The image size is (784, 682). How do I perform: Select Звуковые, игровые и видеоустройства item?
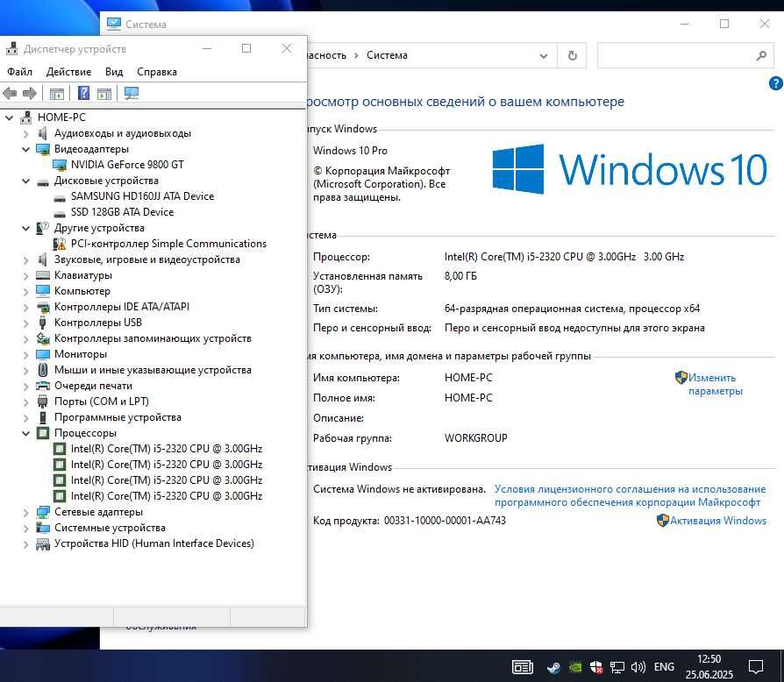coord(147,259)
